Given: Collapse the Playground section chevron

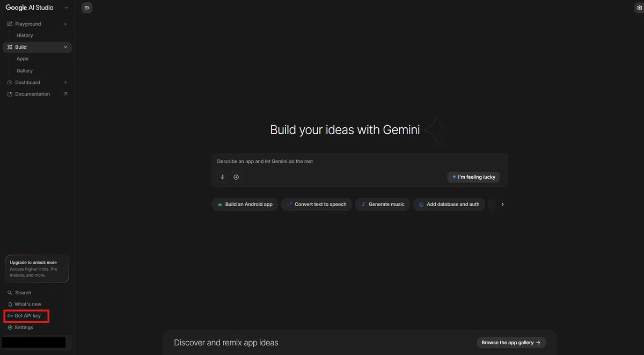Looking at the screenshot, I should [65, 24].
